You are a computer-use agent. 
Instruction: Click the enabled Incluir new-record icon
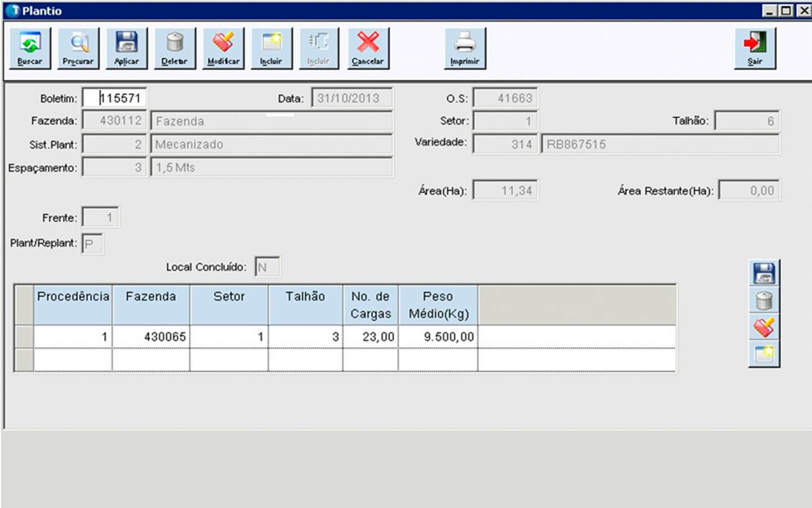pyautogui.click(x=271, y=48)
